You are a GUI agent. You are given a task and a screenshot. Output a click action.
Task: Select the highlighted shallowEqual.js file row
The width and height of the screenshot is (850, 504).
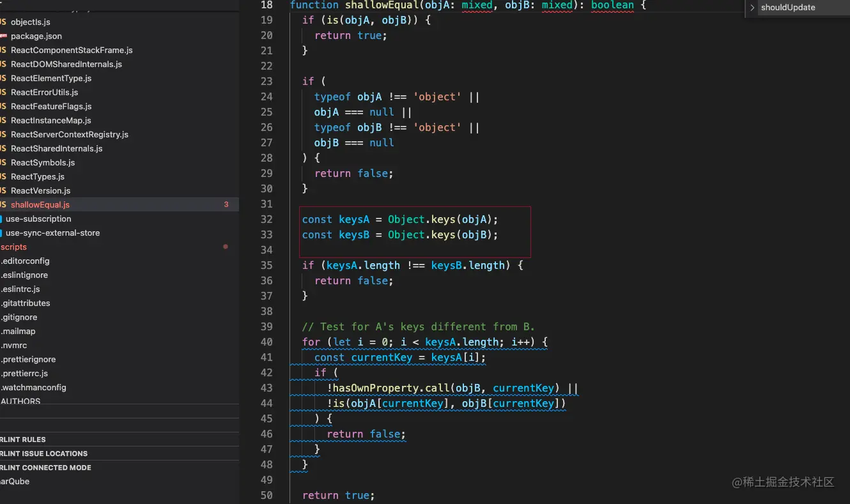point(120,204)
